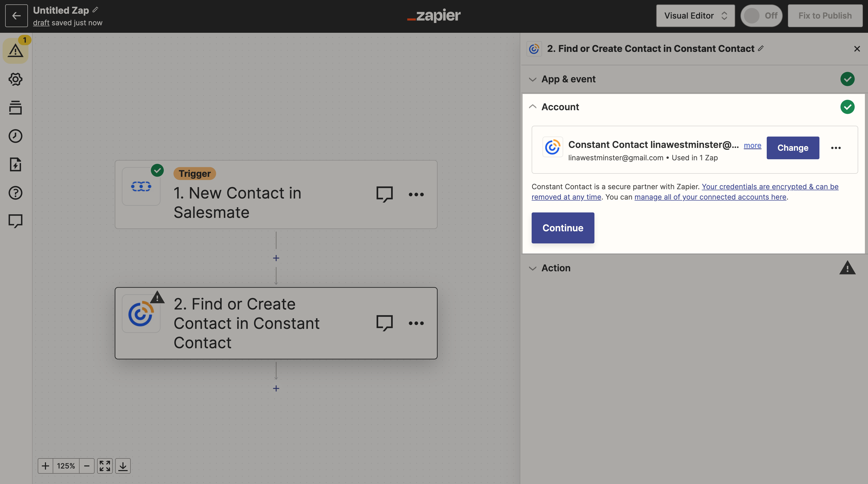Open Zap settings gear icon
This screenshot has width=868, height=484.
tap(16, 79)
